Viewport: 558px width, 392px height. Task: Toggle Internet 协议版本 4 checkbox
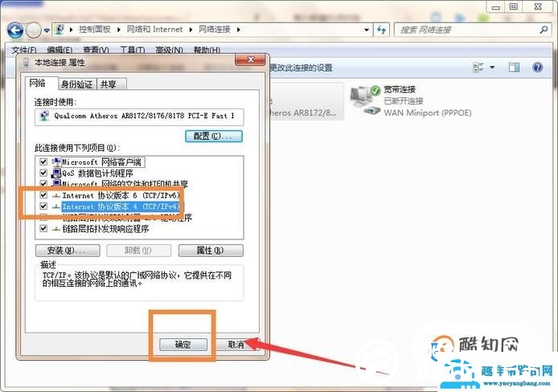click(43, 206)
